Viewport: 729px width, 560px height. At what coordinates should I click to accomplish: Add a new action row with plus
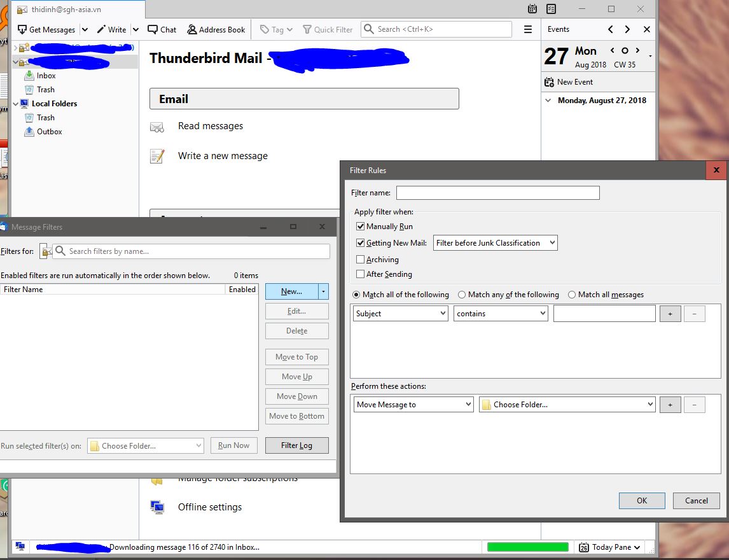pos(670,404)
